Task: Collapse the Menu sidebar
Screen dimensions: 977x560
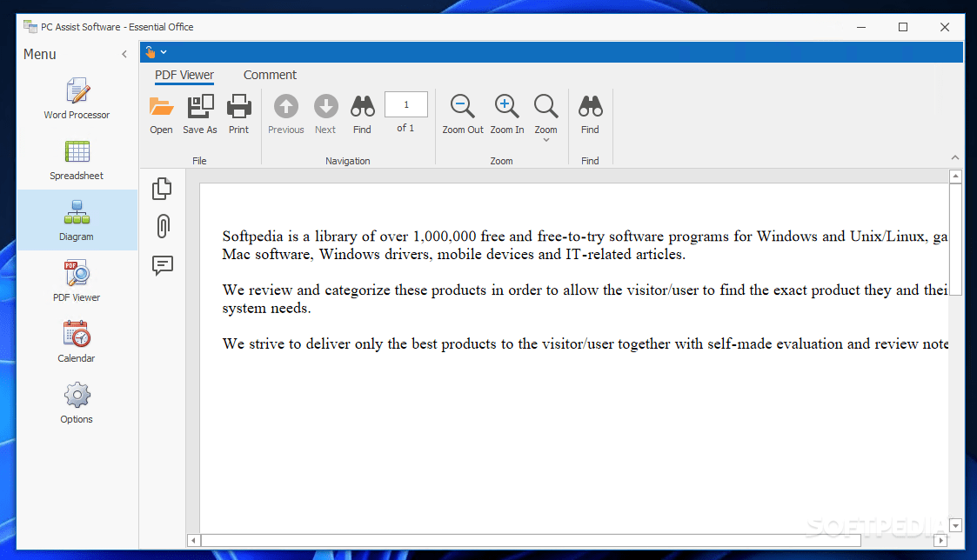Action: (124, 53)
